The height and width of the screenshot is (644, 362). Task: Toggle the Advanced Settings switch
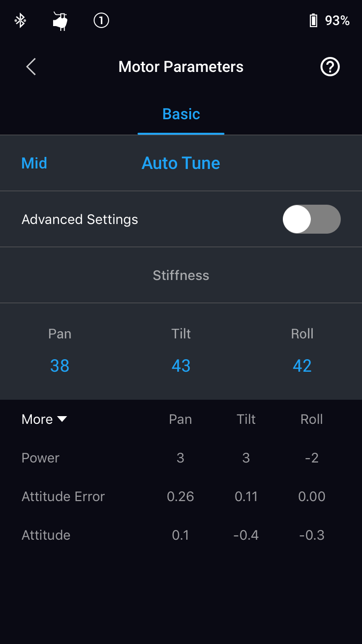[311, 219]
